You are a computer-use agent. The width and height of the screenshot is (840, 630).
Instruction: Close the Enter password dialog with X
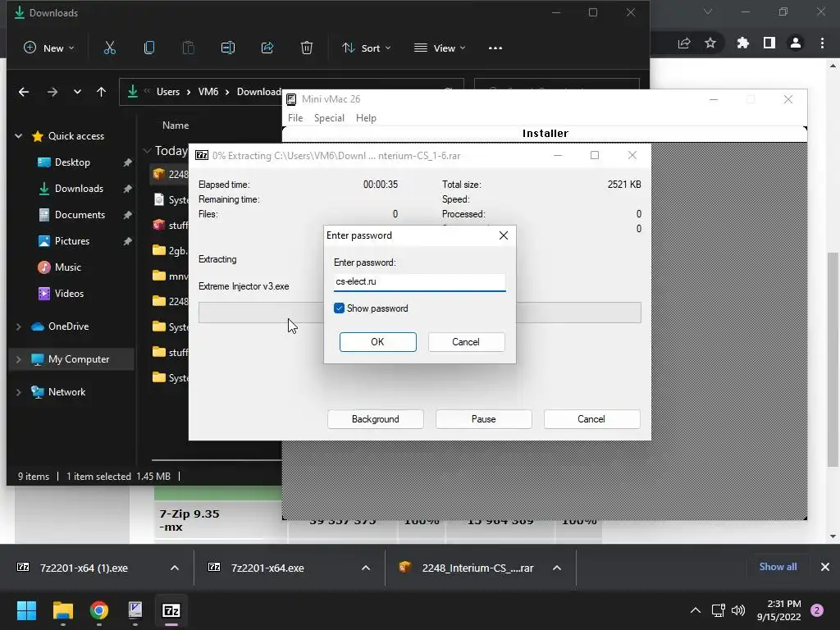tap(504, 235)
